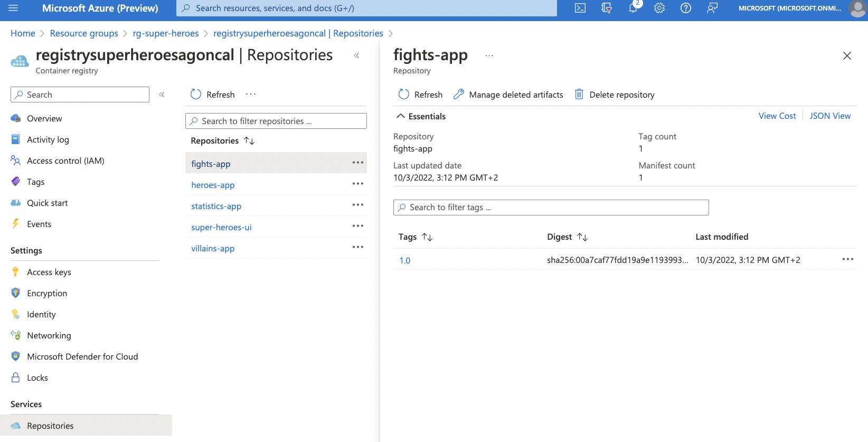This screenshot has height=442, width=868.
Task: Open portal settings gear
Action: click(659, 8)
